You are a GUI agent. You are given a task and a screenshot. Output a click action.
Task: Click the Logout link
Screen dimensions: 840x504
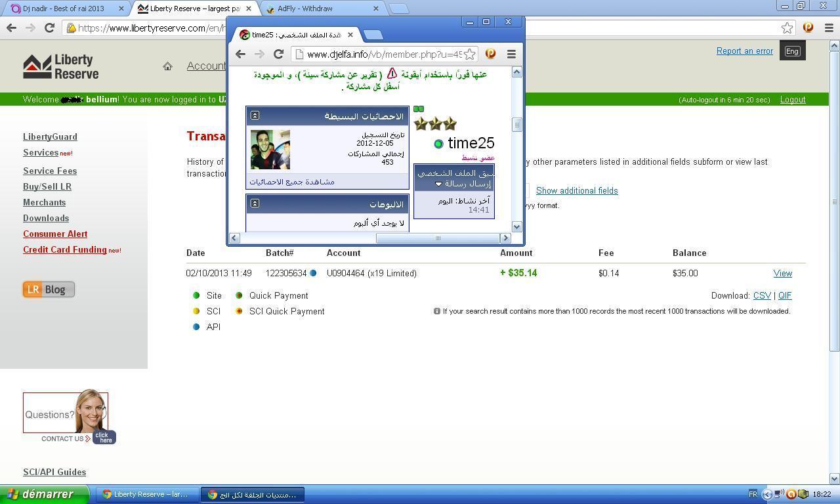coord(793,100)
